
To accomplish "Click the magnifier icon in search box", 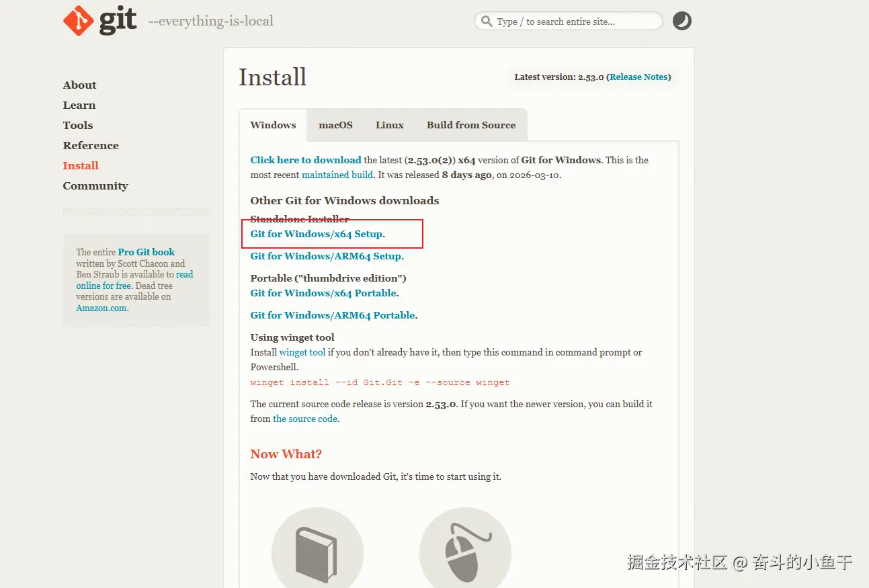I will [x=486, y=22].
